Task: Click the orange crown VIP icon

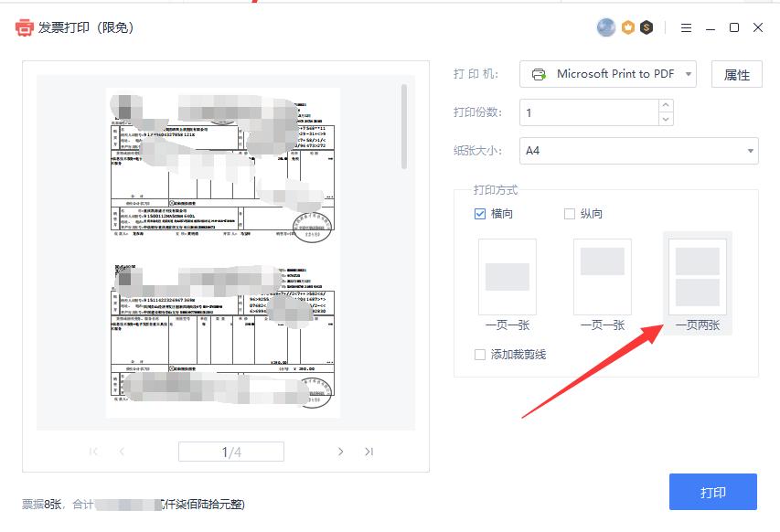Action: [626, 27]
